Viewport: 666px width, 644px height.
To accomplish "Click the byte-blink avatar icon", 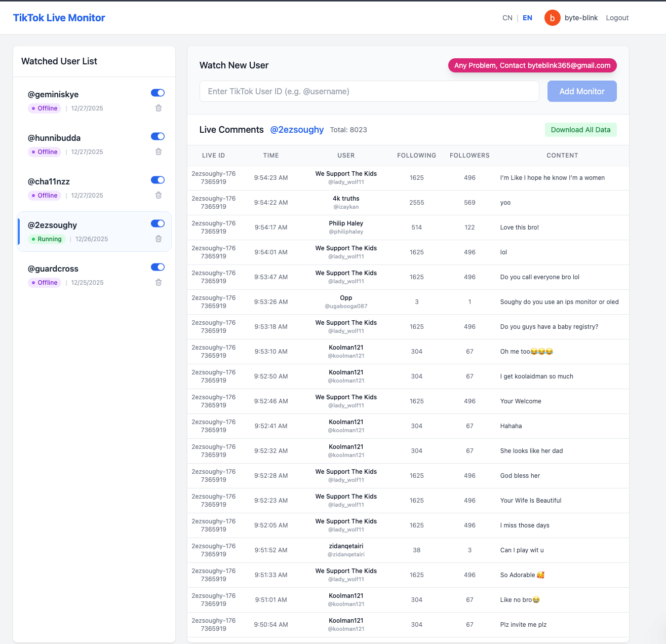I will (x=553, y=18).
